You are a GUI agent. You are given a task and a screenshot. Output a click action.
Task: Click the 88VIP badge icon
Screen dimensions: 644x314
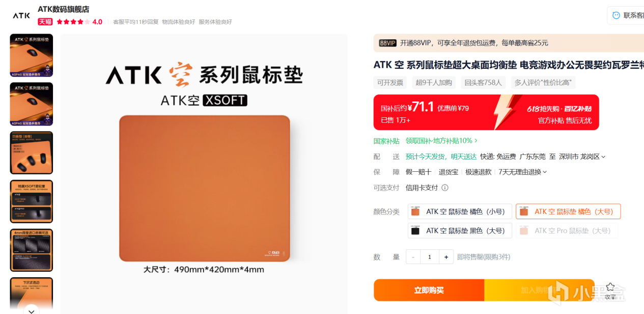tap(388, 43)
